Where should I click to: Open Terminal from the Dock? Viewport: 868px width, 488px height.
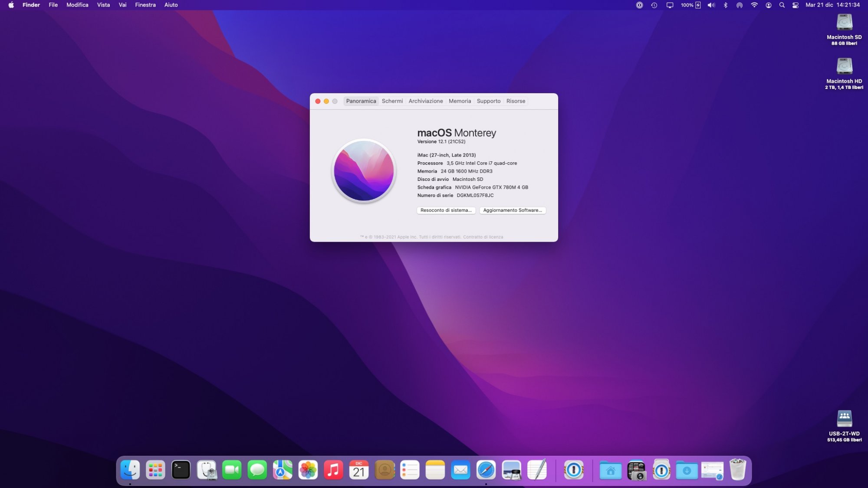[181, 470]
